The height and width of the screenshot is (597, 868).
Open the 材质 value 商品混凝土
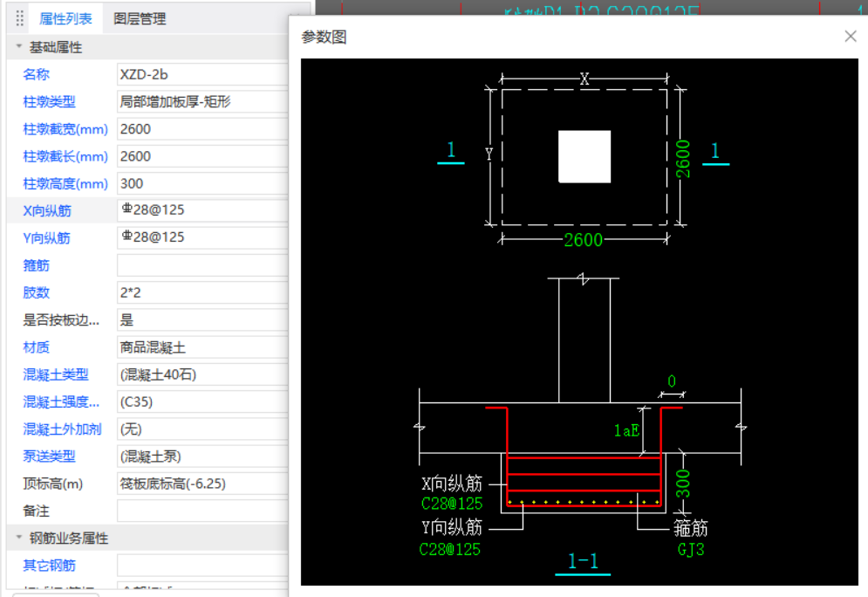[x=202, y=347]
